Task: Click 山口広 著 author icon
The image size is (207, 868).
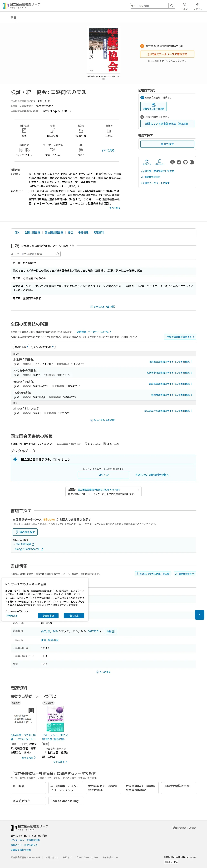Action: tap(52, 130)
